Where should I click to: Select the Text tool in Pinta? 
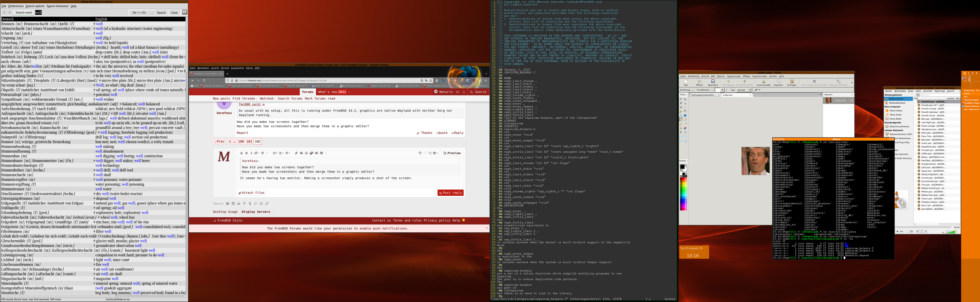click(x=681, y=132)
